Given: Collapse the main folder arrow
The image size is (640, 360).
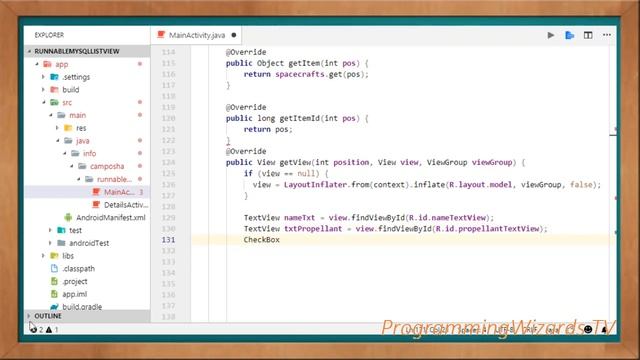Looking at the screenshot, I should (x=51, y=115).
